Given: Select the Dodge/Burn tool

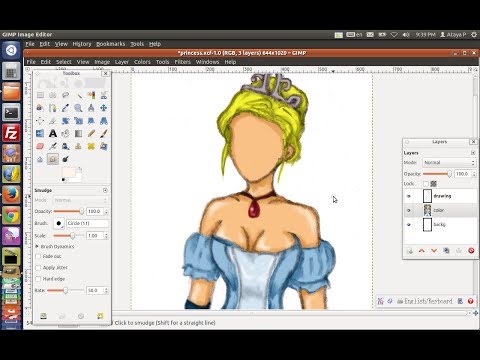Looking at the screenshot, I should click(x=65, y=159).
